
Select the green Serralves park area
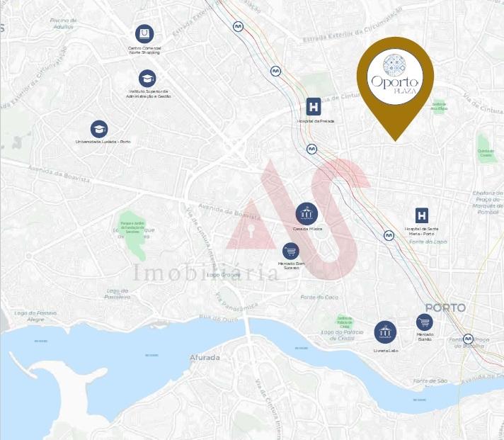133,234
